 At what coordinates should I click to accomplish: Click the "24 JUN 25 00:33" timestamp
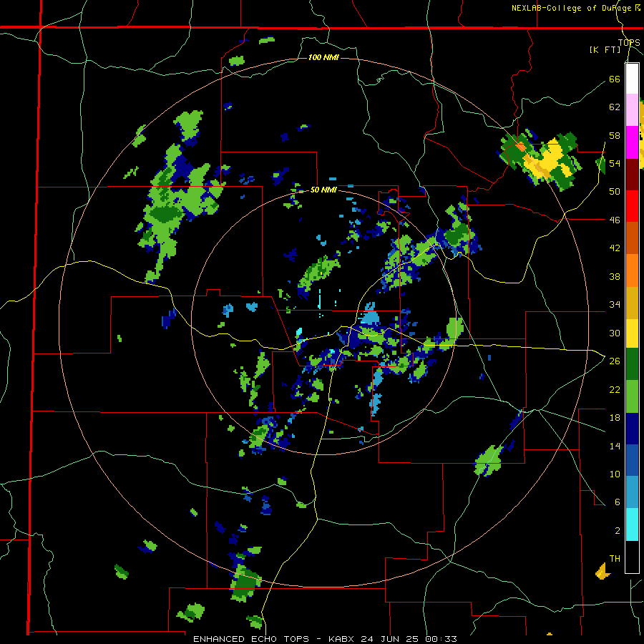[409, 639]
